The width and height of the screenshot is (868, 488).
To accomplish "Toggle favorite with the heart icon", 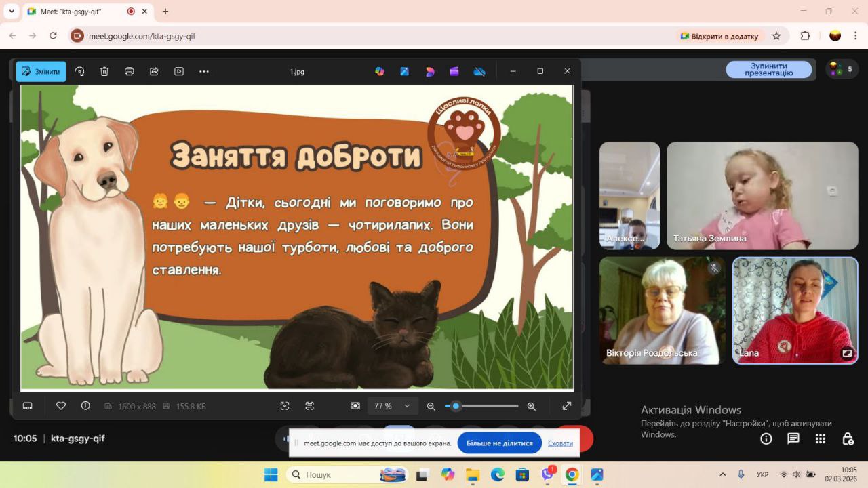I will pos(61,406).
